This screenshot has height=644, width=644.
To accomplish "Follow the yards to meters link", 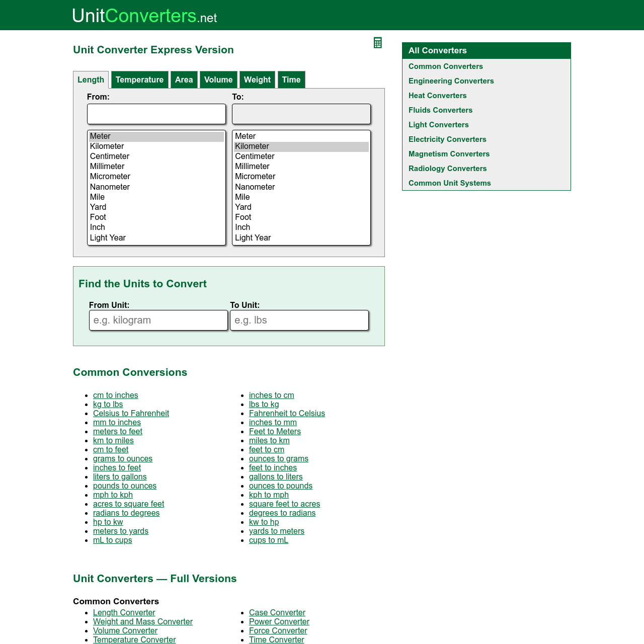I will click(x=277, y=531).
